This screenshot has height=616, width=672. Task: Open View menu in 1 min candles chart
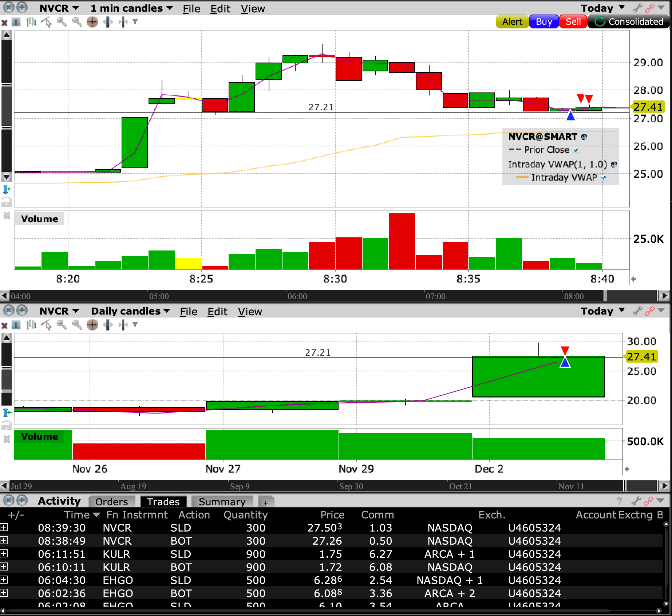click(253, 9)
